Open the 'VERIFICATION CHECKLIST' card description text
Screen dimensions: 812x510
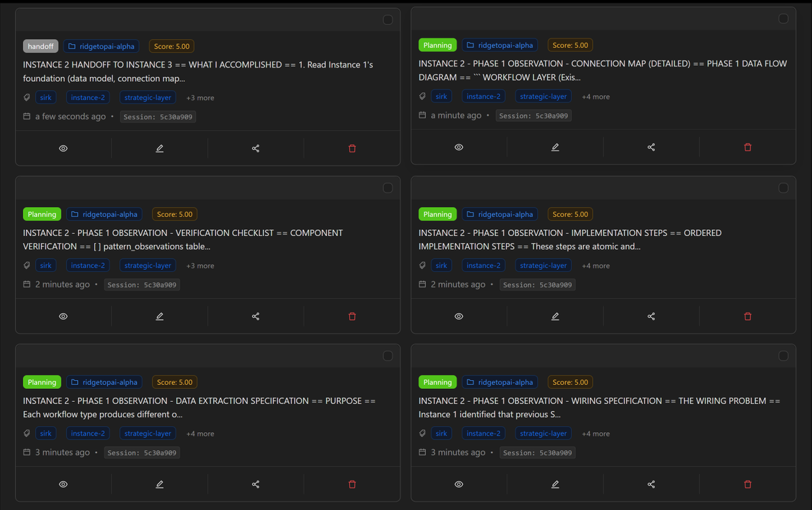click(183, 239)
